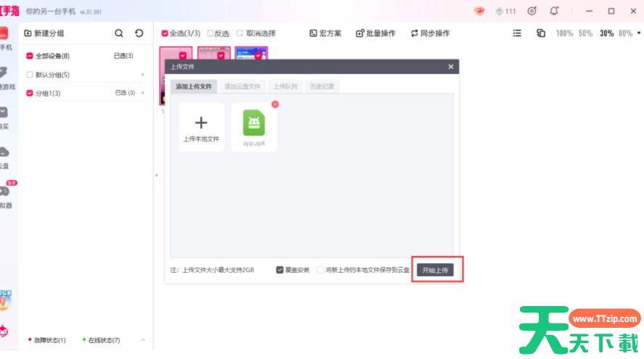Click the 新建分组 new group folder icon

click(x=28, y=33)
